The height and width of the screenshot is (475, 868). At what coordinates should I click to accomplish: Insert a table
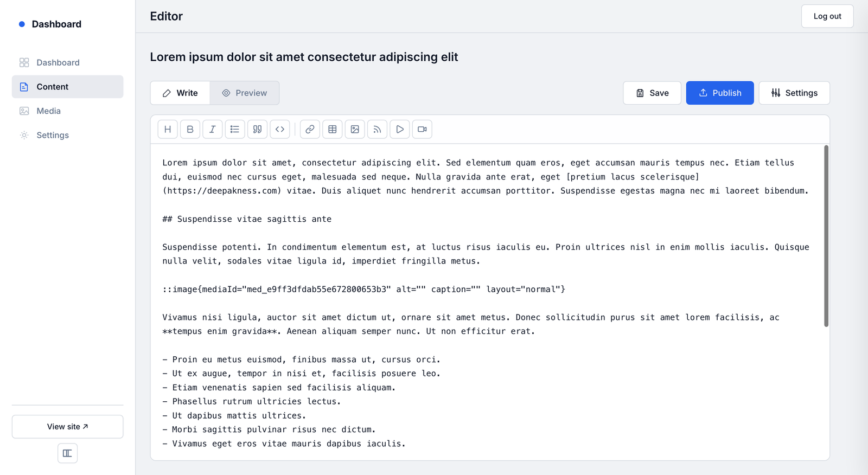coord(333,129)
